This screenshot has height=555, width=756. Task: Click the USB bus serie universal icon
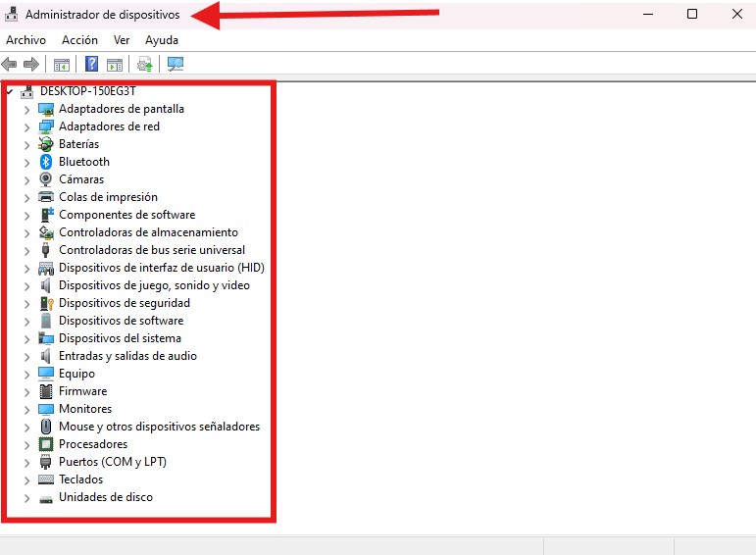[x=46, y=250]
